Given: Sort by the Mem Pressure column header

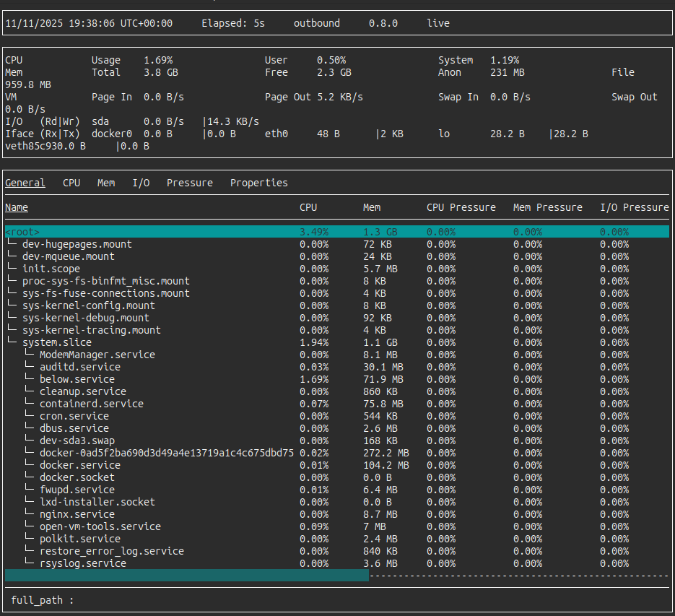Looking at the screenshot, I should point(547,207).
